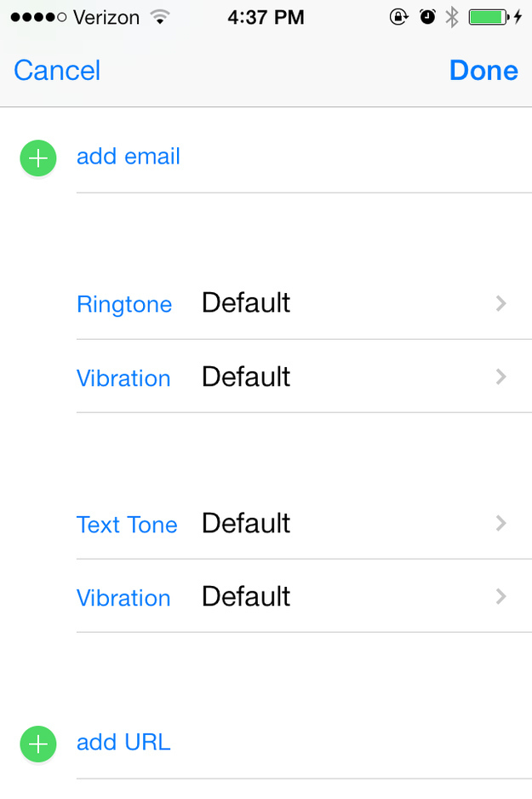Select the Text Tone label

point(127,524)
